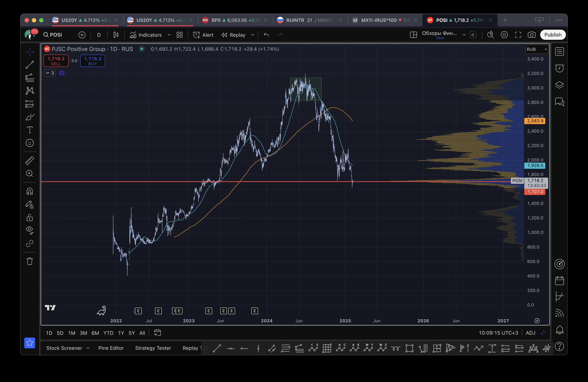Image resolution: width=588 pixels, height=382 pixels.
Task: Open the go to date calendar
Action: (x=157, y=333)
